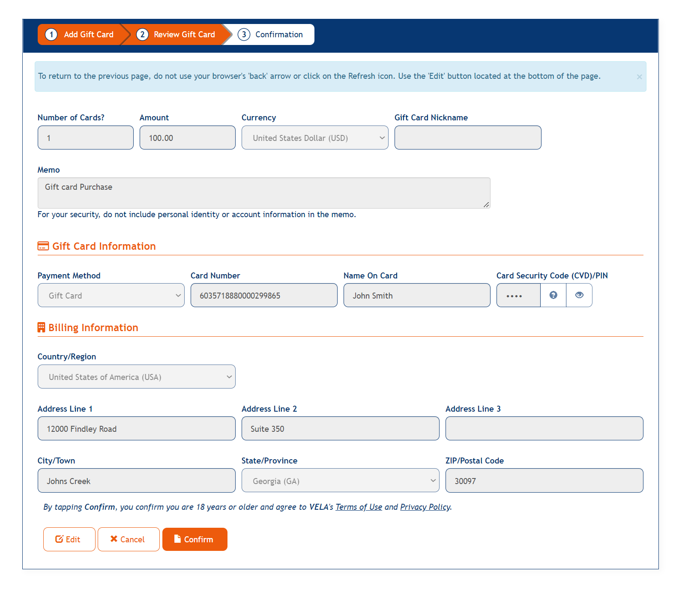This screenshot has width=700, height=595.
Task: Confirm the gift card purchase
Action: point(194,539)
